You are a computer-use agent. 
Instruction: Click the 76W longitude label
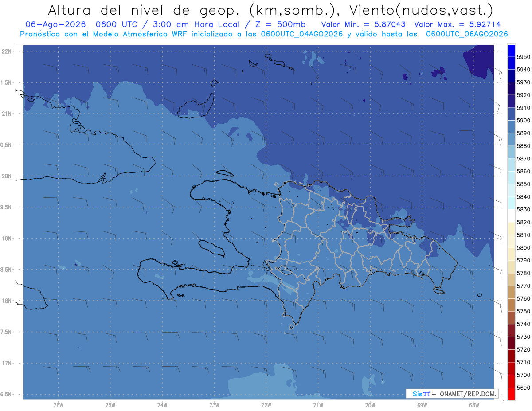59,405
